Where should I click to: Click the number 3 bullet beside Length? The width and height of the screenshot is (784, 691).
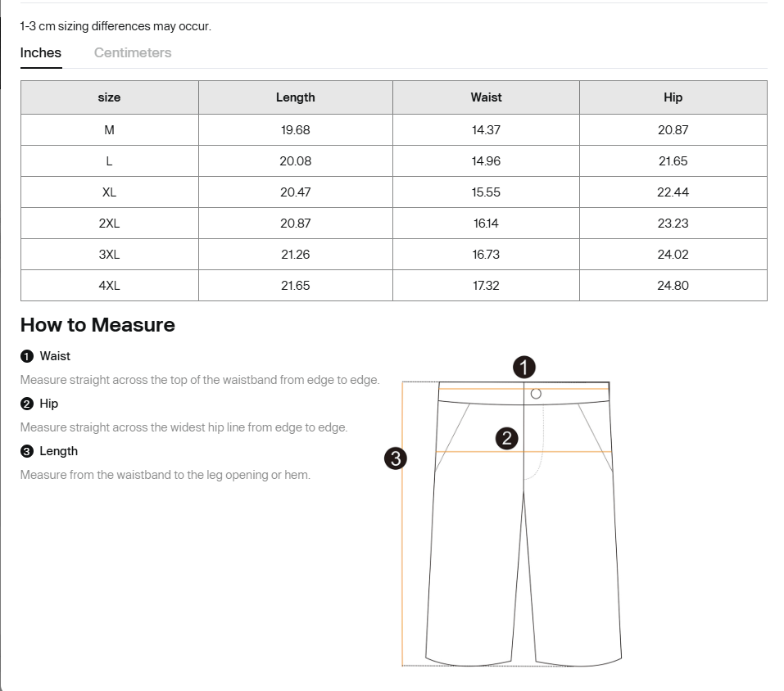pyautogui.click(x=27, y=451)
